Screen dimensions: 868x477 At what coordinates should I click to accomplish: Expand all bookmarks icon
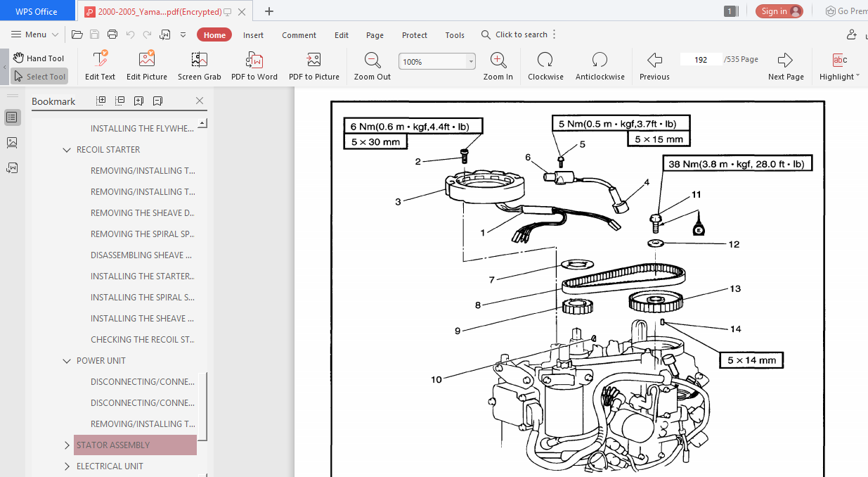coord(101,101)
